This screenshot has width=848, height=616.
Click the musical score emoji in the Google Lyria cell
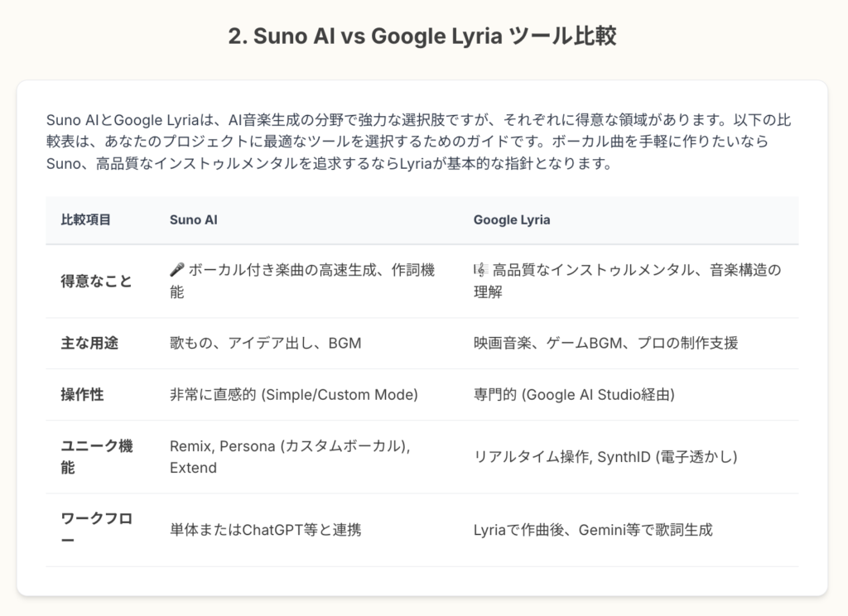(480, 269)
